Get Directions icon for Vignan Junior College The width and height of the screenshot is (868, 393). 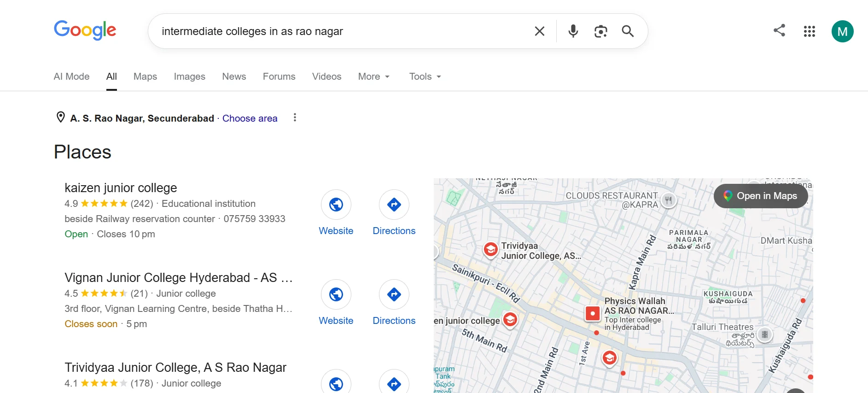coord(394,294)
